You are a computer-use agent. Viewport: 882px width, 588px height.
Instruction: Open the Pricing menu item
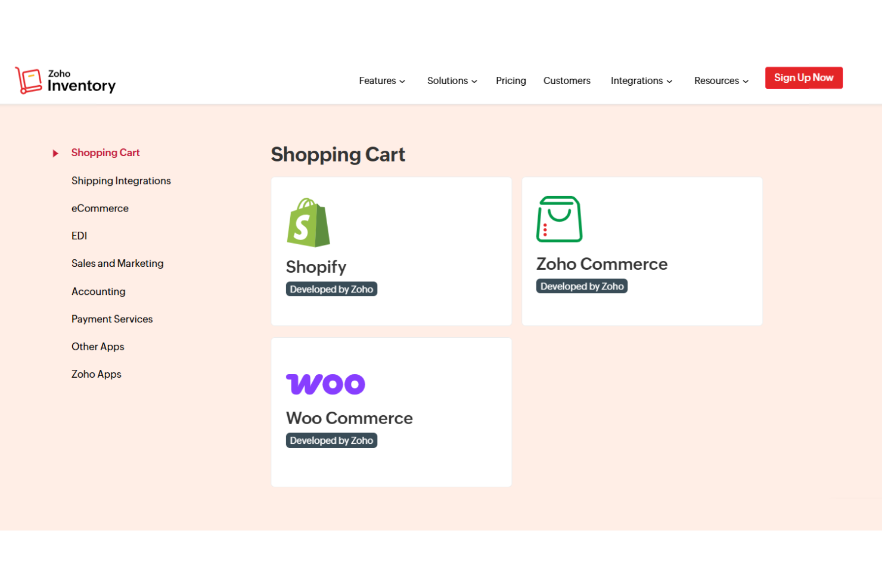511,80
